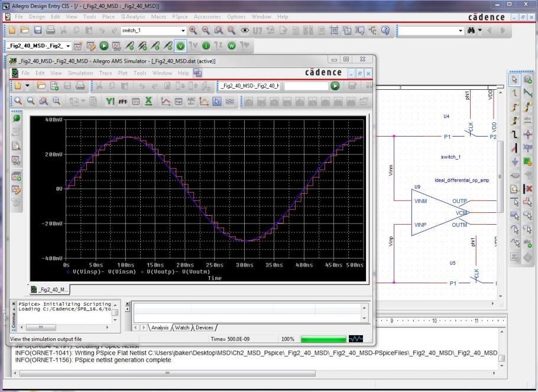Click the FFT icon in simulator toolbar

(123, 101)
